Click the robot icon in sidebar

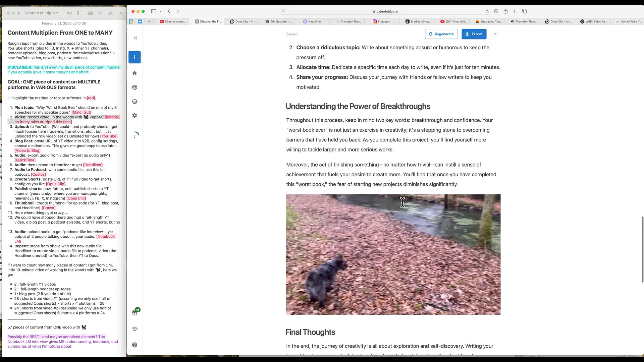pos(135,101)
